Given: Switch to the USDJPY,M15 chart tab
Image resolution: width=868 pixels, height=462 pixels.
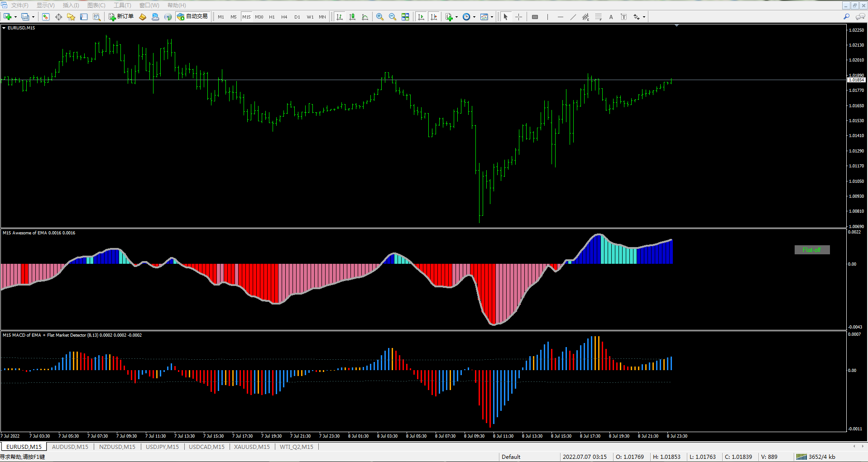Looking at the screenshot, I should (x=162, y=447).
